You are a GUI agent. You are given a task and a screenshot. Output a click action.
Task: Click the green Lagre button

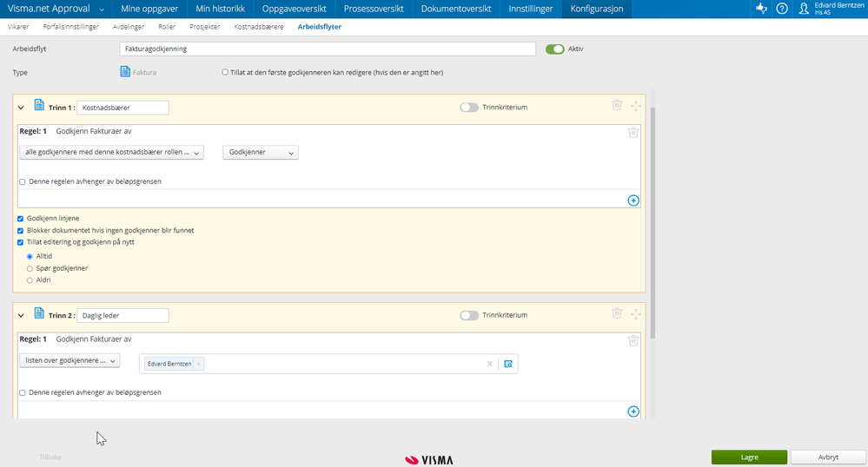click(x=749, y=457)
